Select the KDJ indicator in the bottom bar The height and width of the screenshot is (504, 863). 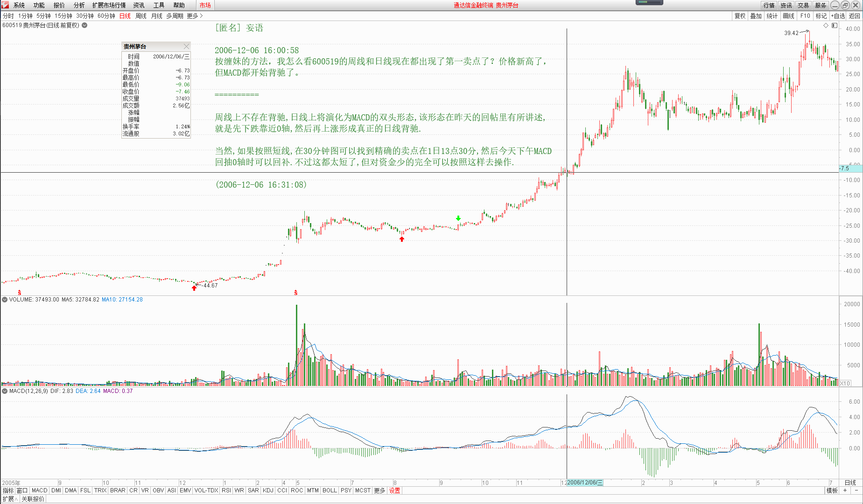[267, 490]
